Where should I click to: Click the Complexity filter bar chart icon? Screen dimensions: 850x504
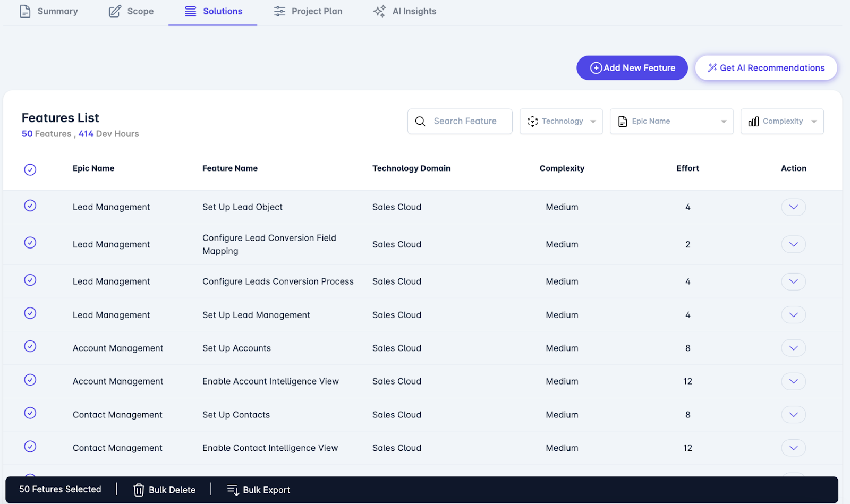[x=753, y=122]
